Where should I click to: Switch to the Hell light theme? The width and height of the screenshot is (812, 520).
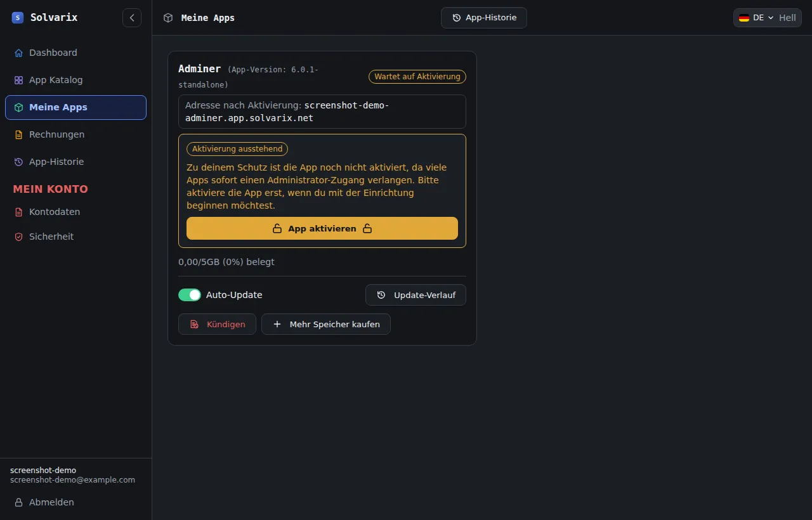(787, 18)
